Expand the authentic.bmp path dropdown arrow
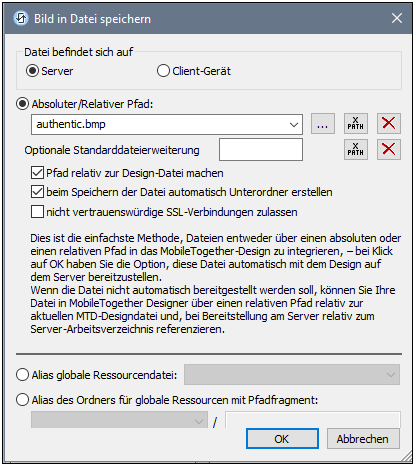 pyautogui.click(x=294, y=125)
